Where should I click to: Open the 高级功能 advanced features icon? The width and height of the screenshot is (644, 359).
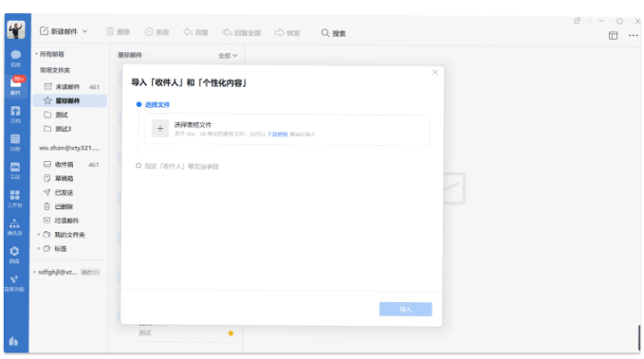pos(15,282)
